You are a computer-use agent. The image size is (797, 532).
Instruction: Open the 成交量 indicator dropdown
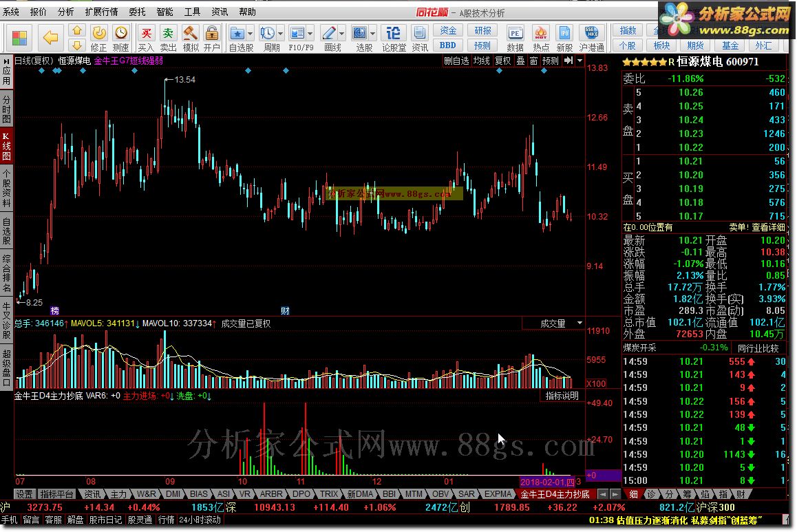[x=580, y=323]
